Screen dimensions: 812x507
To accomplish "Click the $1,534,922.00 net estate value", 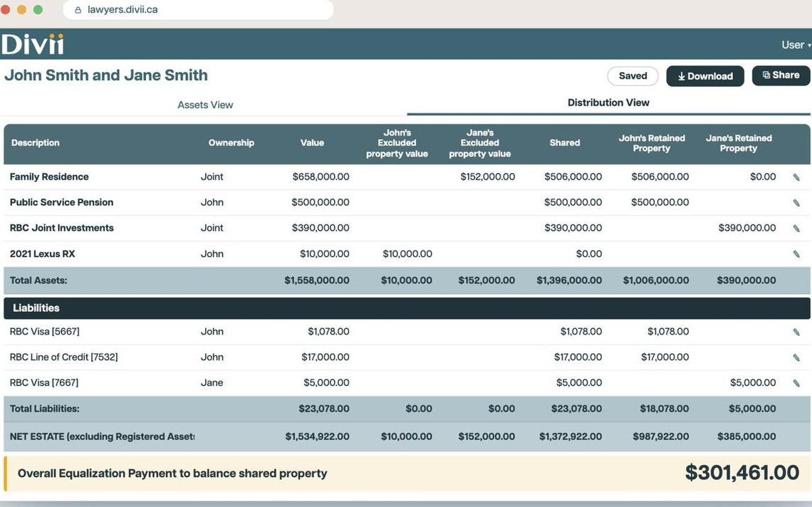I will (317, 437).
